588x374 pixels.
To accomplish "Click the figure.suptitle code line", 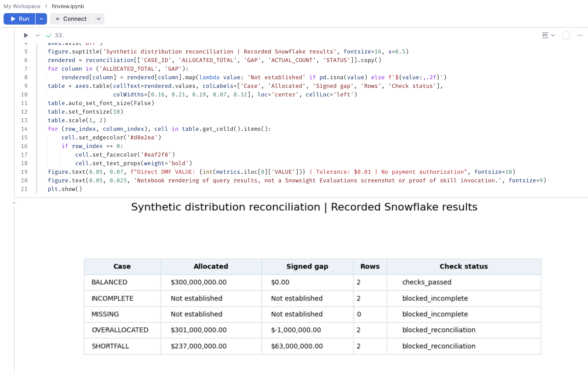I will click(228, 52).
